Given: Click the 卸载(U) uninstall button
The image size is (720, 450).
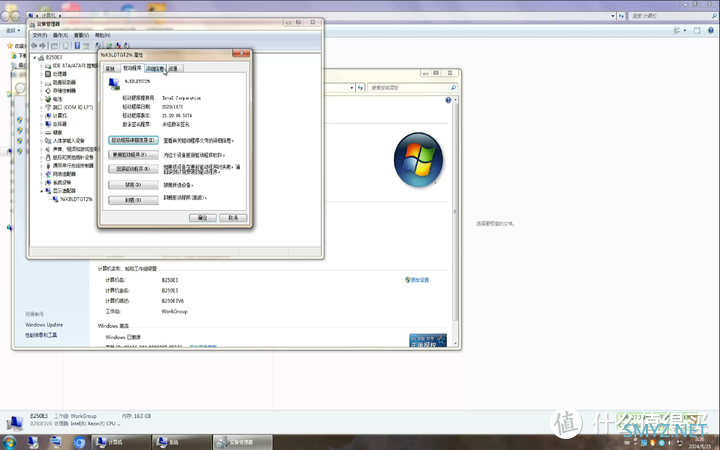Looking at the screenshot, I should click(134, 200).
